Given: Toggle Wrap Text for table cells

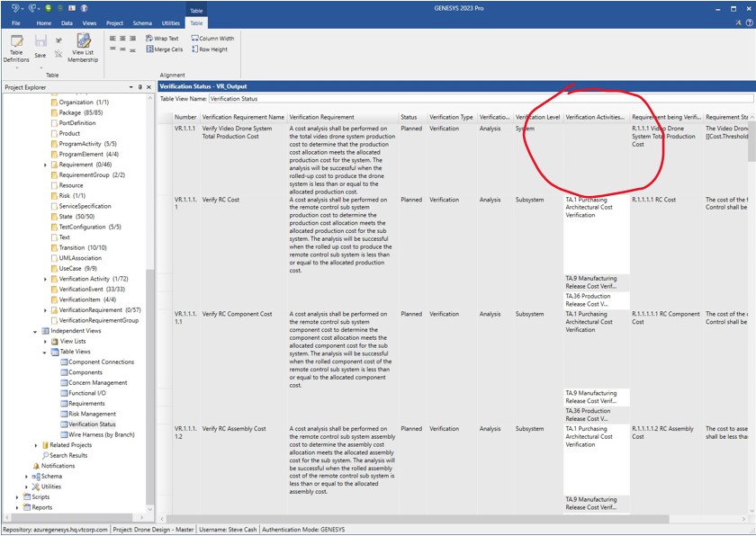Looking at the screenshot, I should coord(149,38).
